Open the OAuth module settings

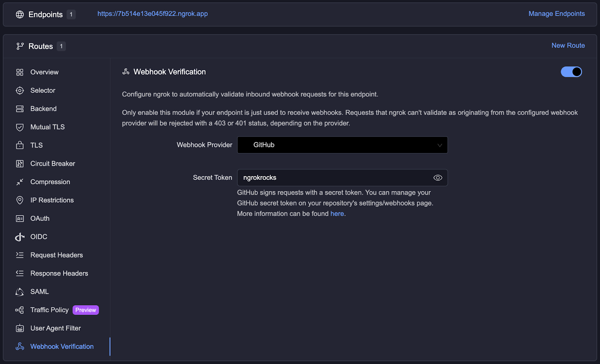[x=40, y=219]
